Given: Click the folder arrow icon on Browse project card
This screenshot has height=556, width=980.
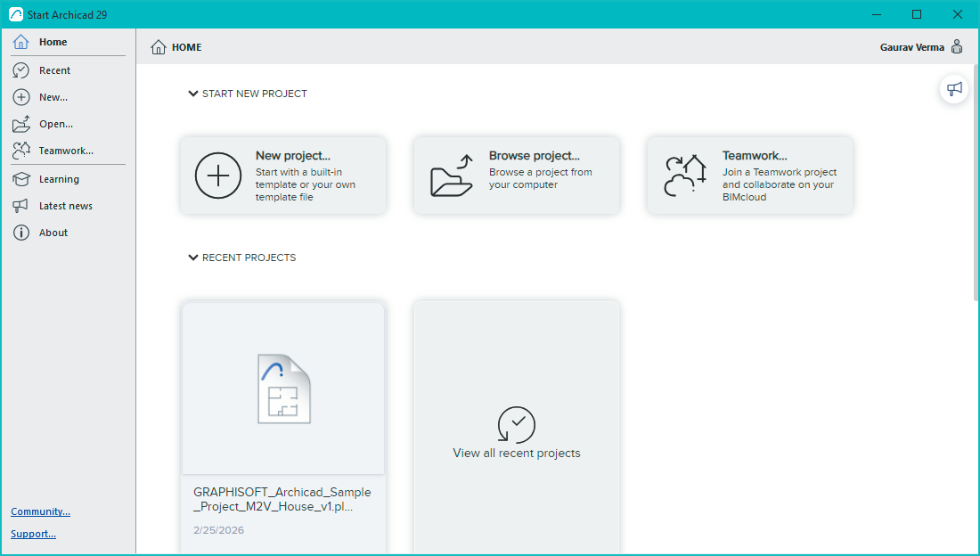Looking at the screenshot, I should (x=452, y=176).
